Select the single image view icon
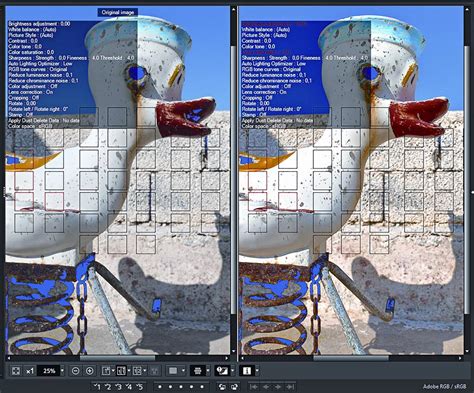474x393 pixels. (x=106, y=371)
